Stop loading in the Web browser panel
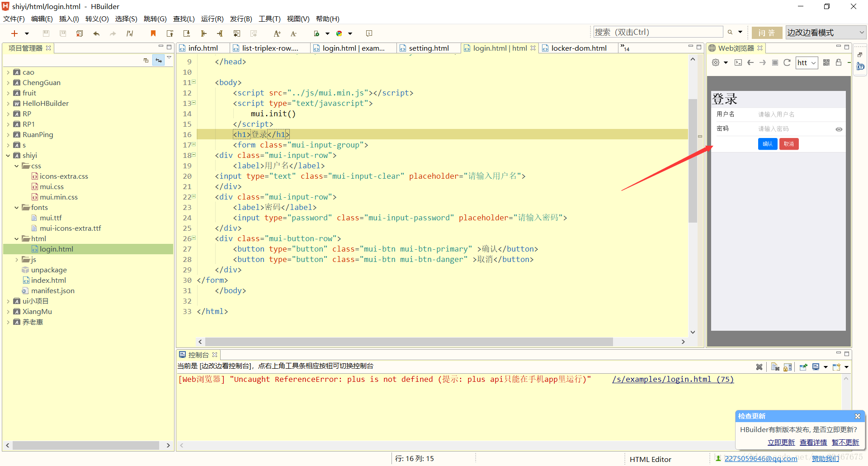Image resolution: width=868 pixels, height=466 pixels. click(x=775, y=62)
